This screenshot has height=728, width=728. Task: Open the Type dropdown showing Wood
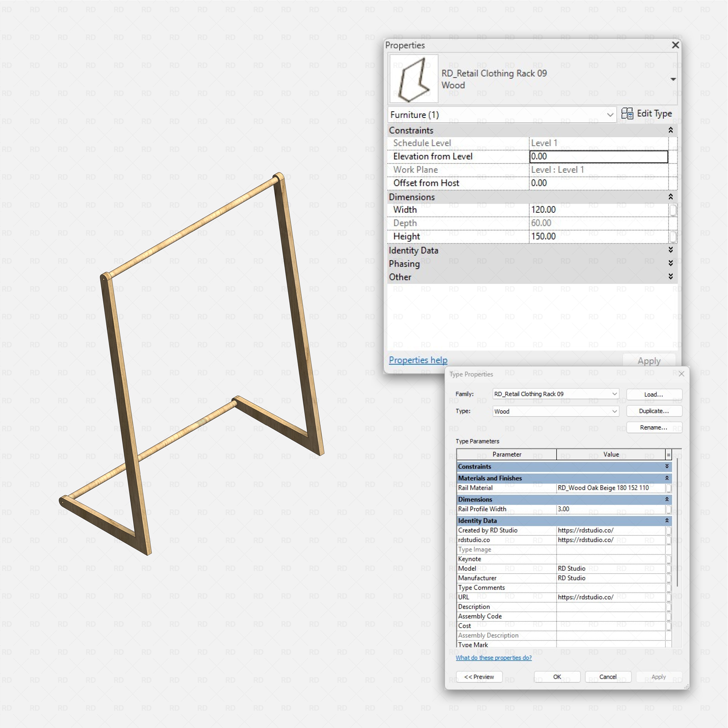click(556, 412)
